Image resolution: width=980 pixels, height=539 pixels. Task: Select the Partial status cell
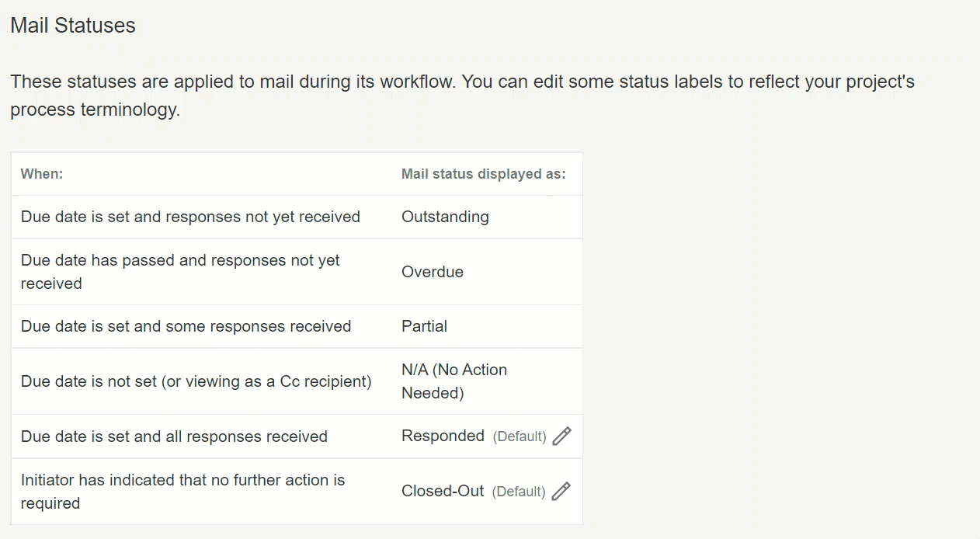pyautogui.click(x=424, y=327)
